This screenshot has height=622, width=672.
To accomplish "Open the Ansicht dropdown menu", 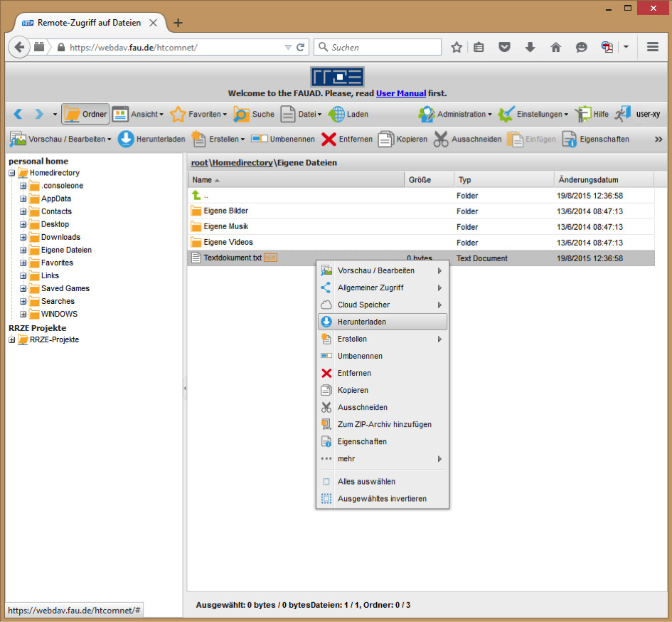I will coord(138,114).
